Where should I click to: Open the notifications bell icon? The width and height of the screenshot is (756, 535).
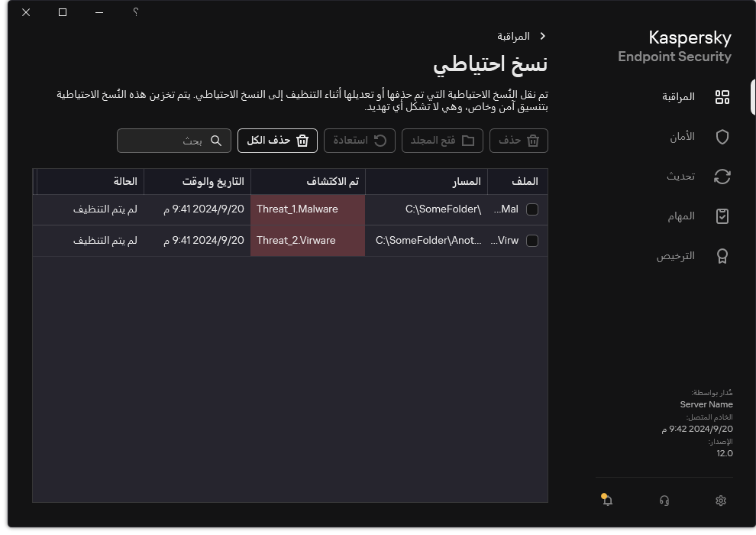coord(606,500)
